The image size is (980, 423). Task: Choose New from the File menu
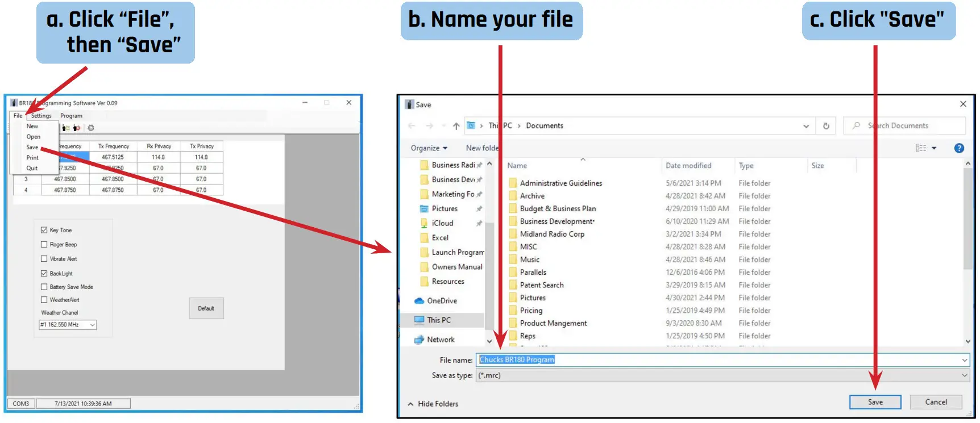pyautogui.click(x=32, y=127)
